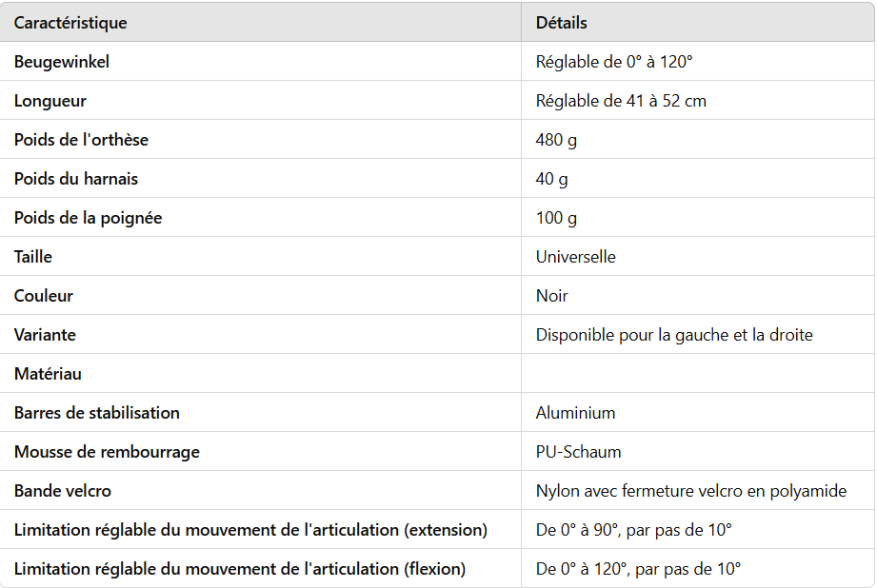This screenshot has height=588, width=877.
Task: Click the Réglable de 41 à 52 cm cell
Action: click(621, 101)
